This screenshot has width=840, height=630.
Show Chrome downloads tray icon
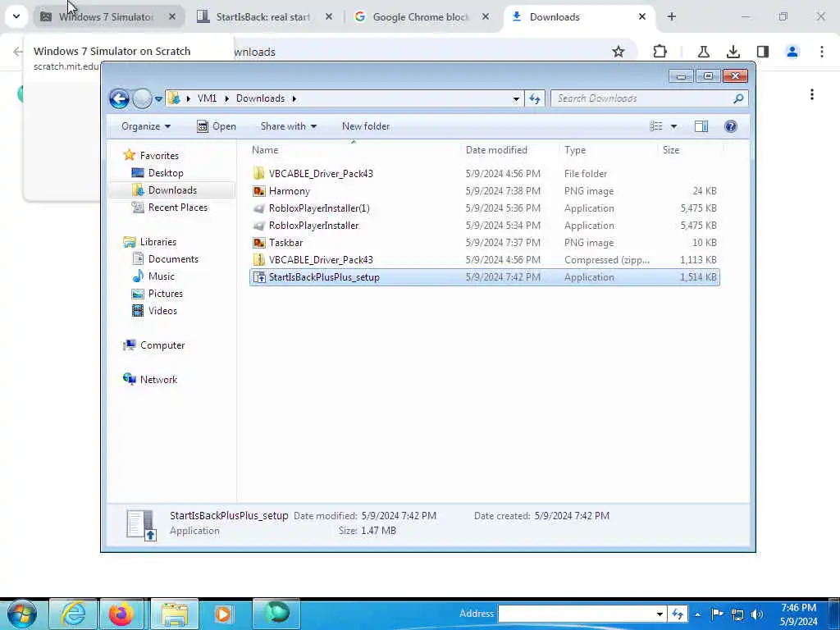(x=733, y=52)
